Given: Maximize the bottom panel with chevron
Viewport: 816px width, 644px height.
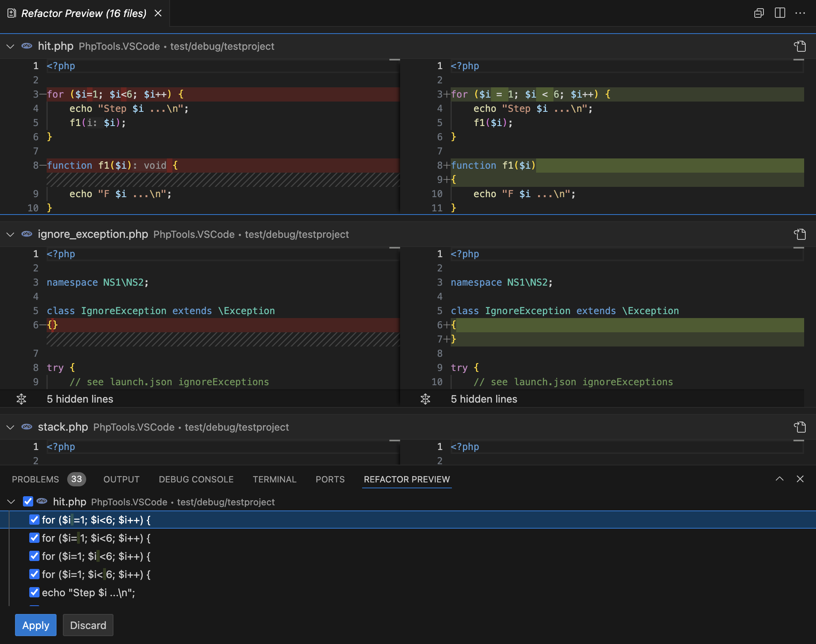Looking at the screenshot, I should [x=779, y=479].
